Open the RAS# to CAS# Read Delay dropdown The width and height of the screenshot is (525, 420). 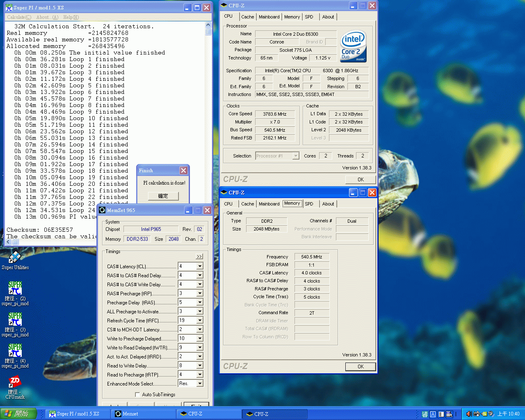pos(200,275)
